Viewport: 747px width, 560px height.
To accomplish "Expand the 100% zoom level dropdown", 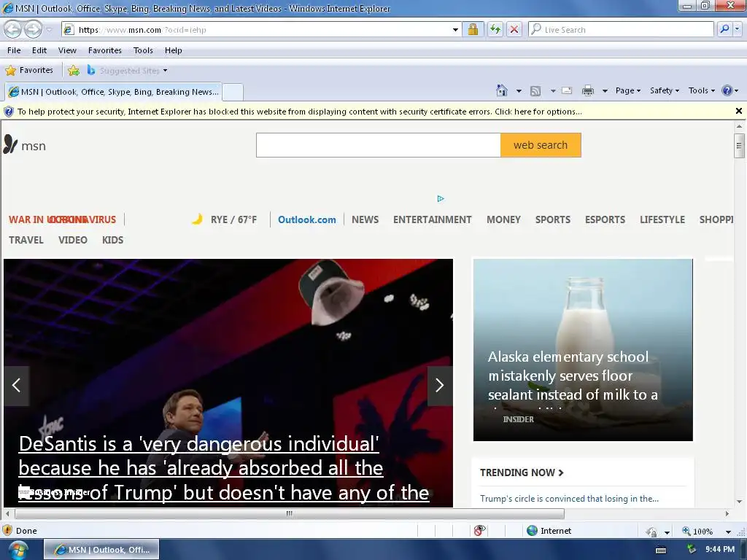I will tap(728, 532).
